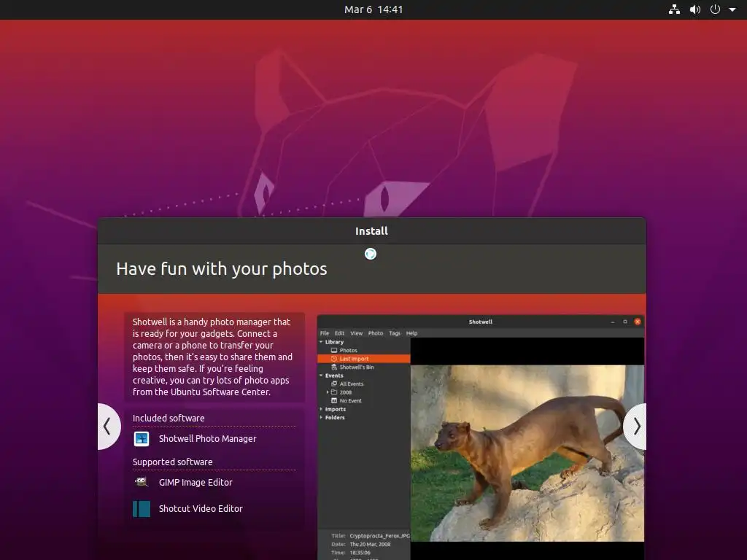Click the Install window title
Screen dimensions: 747x560
click(x=371, y=231)
